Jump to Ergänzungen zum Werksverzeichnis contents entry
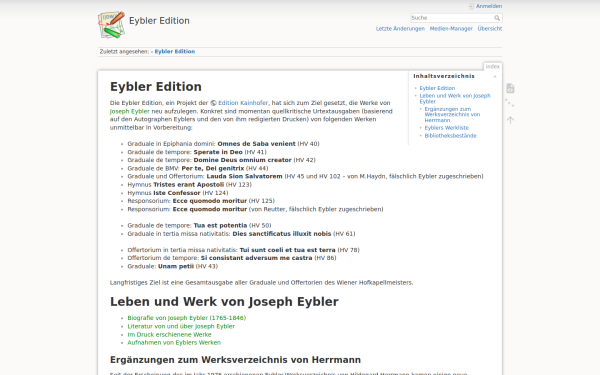The width and height of the screenshot is (600, 375). [x=452, y=114]
